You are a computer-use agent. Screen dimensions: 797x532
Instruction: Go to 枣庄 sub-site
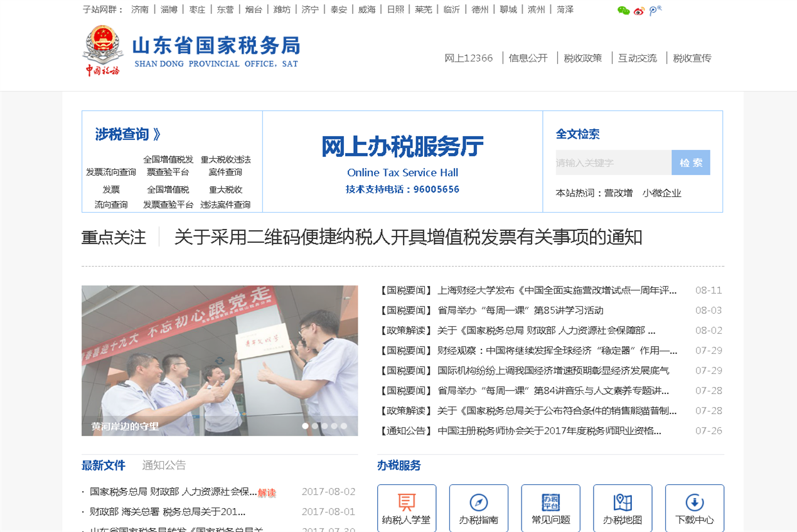197,9
